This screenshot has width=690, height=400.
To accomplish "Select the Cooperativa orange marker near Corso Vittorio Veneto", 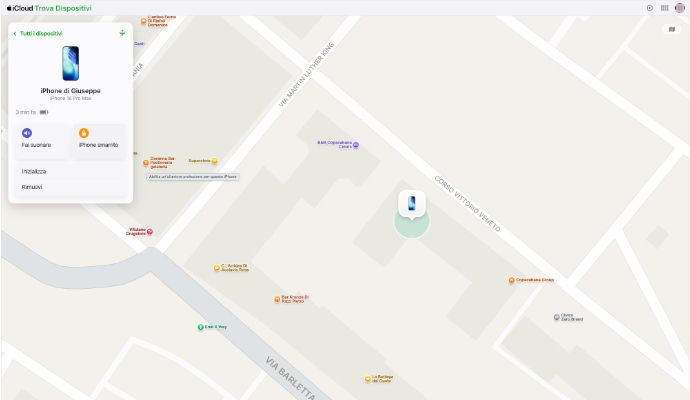I will [x=511, y=280].
